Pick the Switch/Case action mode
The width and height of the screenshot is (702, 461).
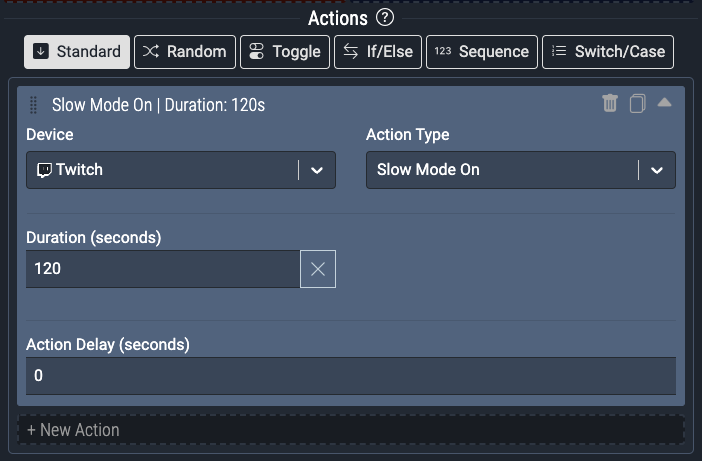608,52
